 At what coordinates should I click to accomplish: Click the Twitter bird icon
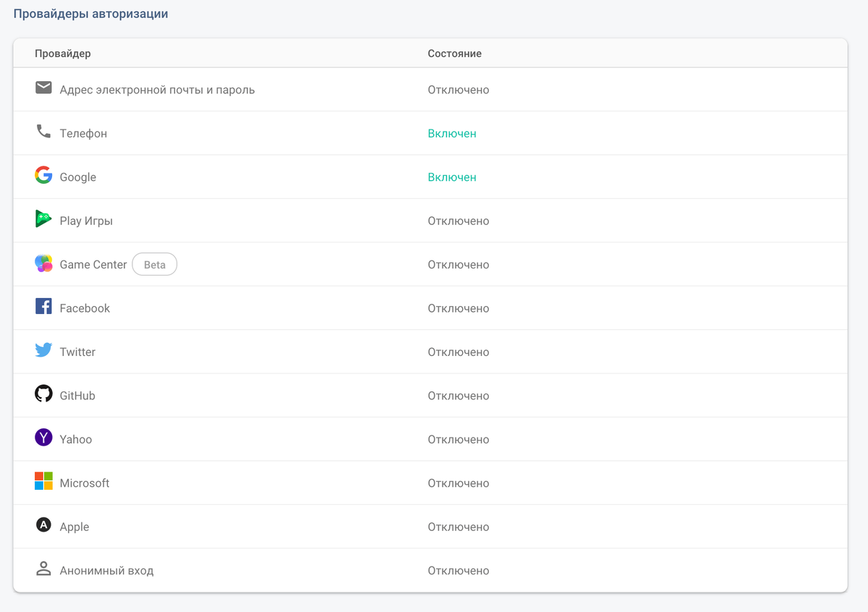click(x=43, y=350)
